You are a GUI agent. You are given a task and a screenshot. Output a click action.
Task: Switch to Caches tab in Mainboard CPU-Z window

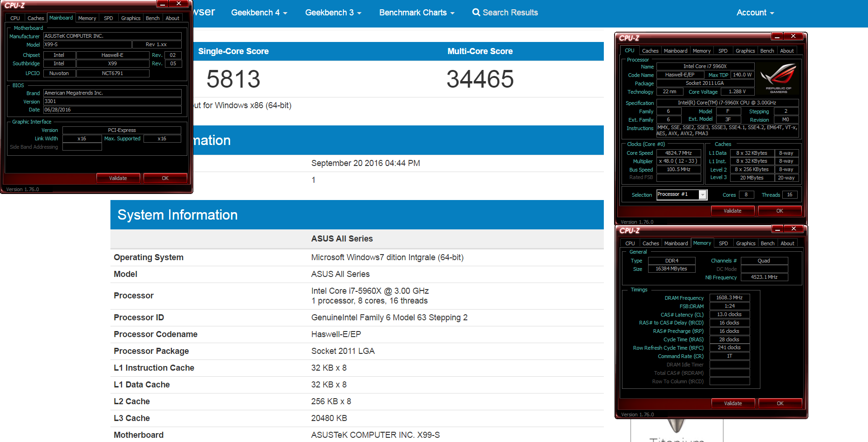click(x=35, y=18)
